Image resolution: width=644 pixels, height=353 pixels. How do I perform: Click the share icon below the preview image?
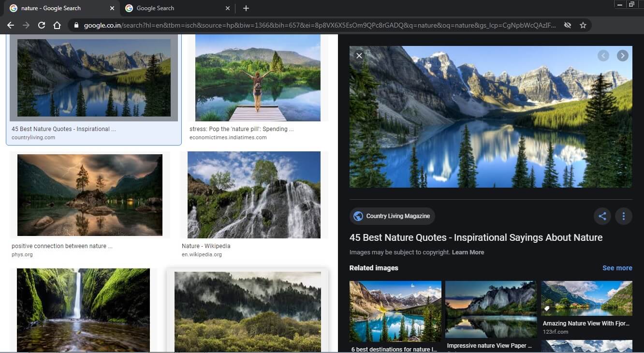(x=602, y=216)
